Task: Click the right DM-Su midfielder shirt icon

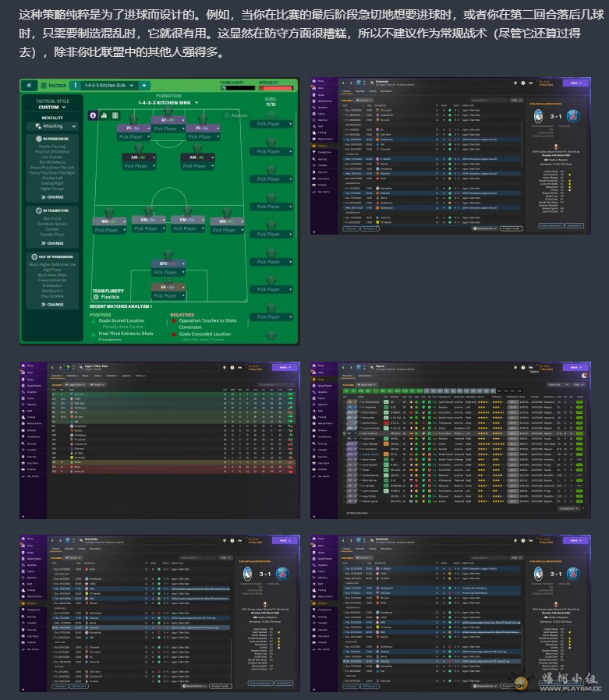Action: tap(188, 211)
